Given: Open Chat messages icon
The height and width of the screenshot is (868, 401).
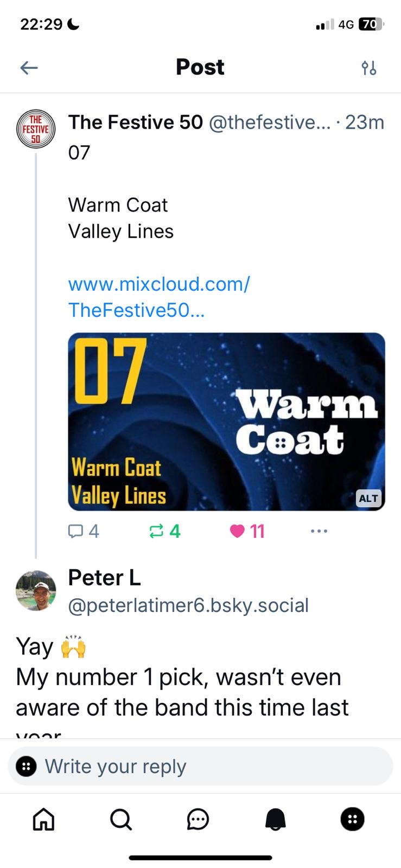Looking at the screenshot, I should click(198, 820).
